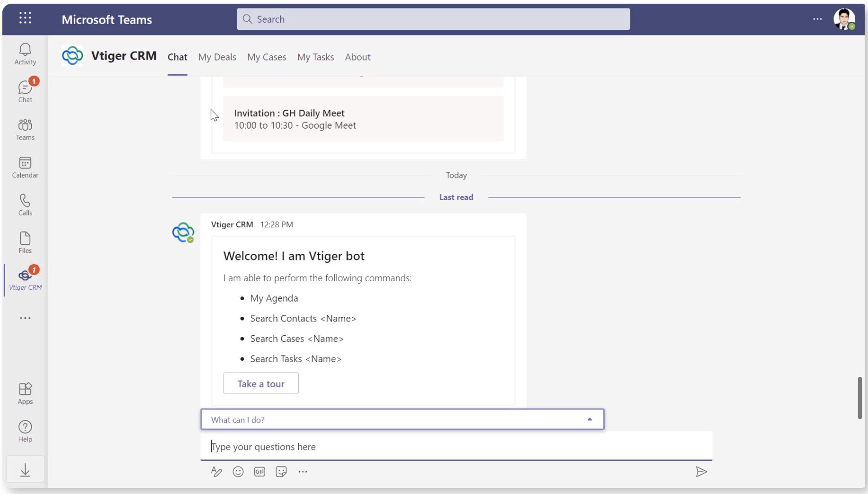This screenshot has height=494, width=868.
Task: Click the chat scrollbar thumb
Action: click(860, 398)
